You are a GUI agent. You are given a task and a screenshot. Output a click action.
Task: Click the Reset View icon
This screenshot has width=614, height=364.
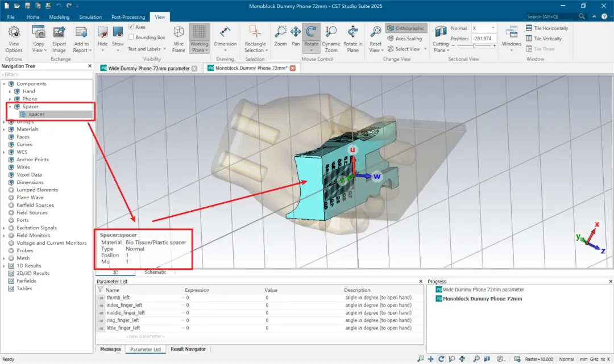376,32
